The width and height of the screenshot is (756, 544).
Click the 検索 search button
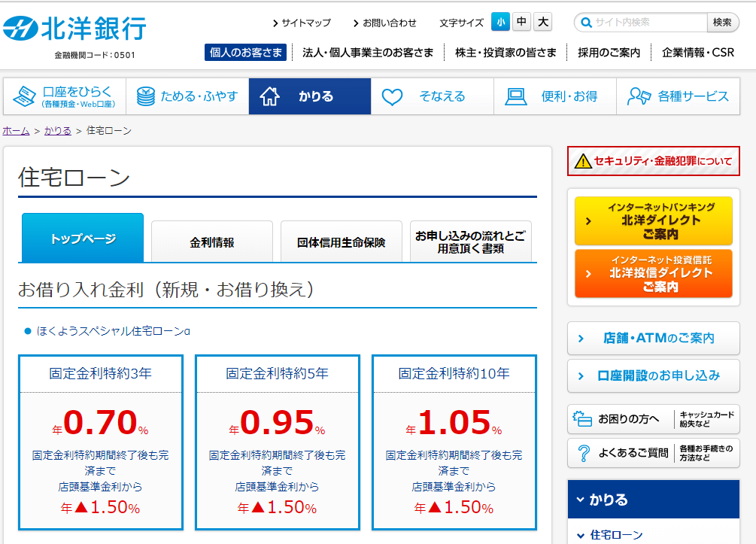coord(722,22)
